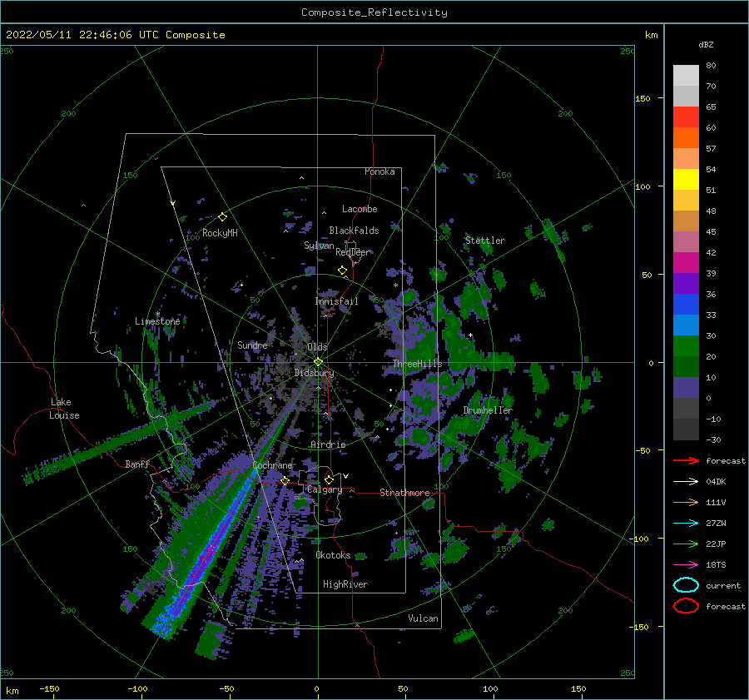Image resolution: width=749 pixels, height=700 pixels.
Task: Click the red forecast ellipse icon
Action: click(686, 606)
